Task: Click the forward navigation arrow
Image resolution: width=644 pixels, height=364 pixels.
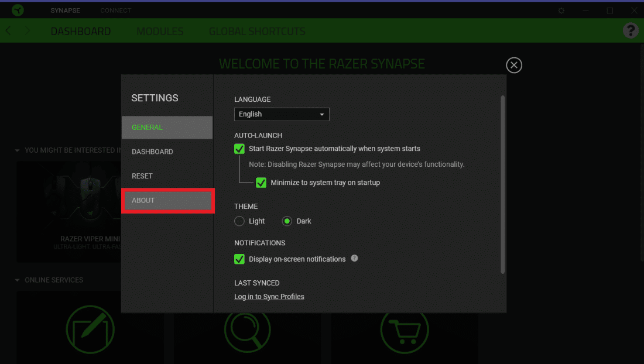Action: point(27,30)
